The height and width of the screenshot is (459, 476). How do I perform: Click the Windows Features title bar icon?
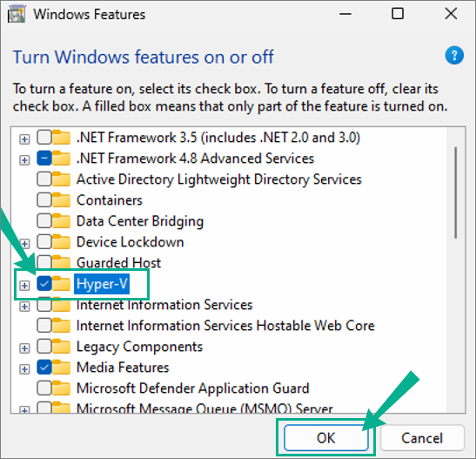[x=17, y=14]
